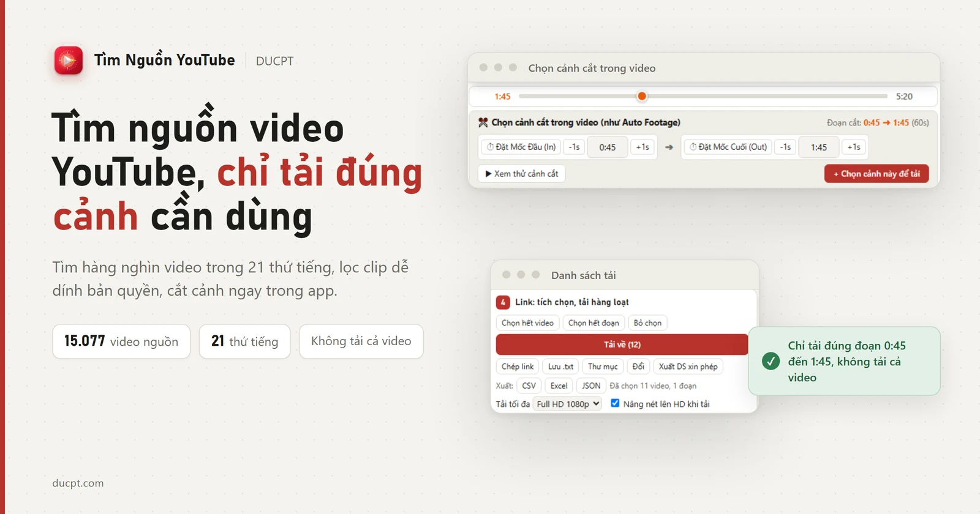Select all segments with Chọn hết đoạn
Screen dimensions: 980x514
coord(594,323)
